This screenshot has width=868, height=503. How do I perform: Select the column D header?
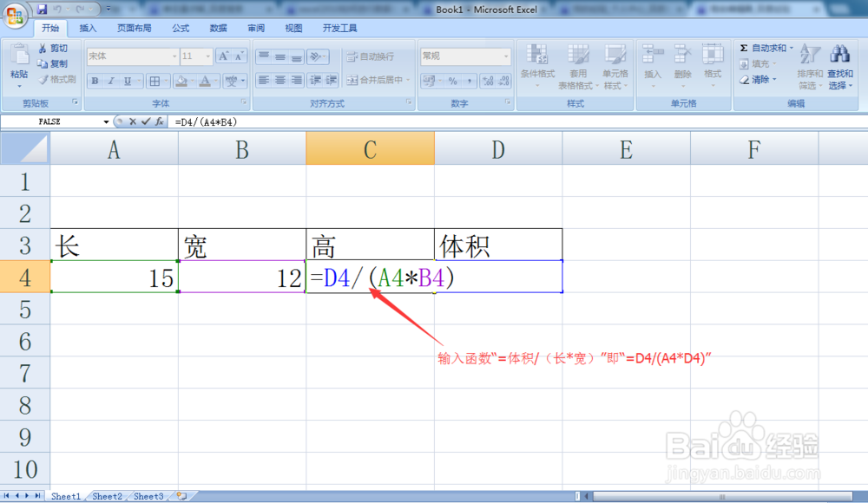(x=498, y=148)
